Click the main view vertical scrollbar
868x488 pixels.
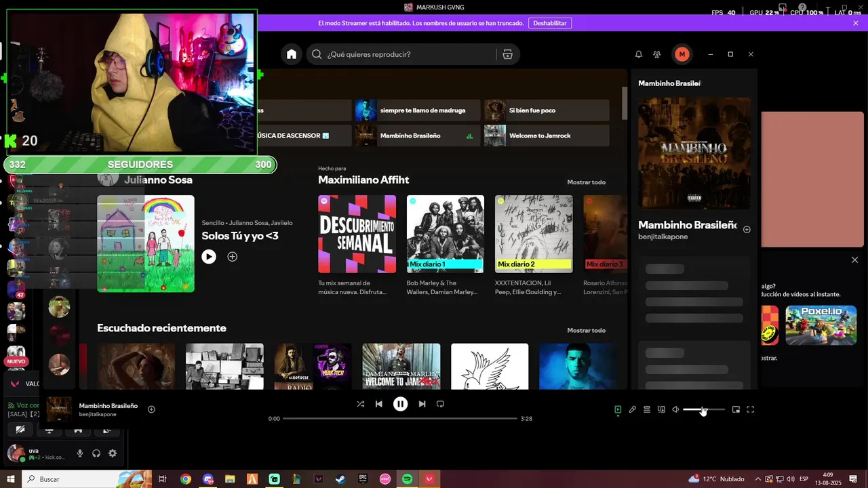point(625,104)
